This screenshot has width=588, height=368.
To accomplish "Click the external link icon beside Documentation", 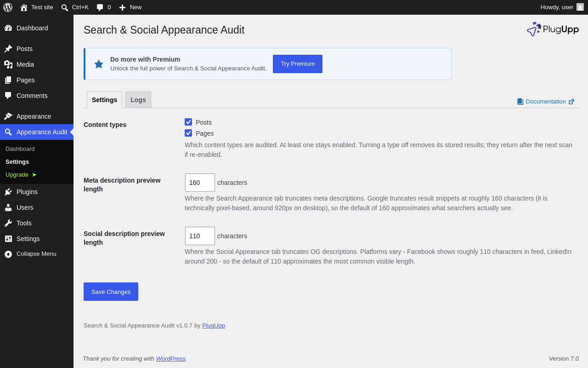I will [571, 102].
